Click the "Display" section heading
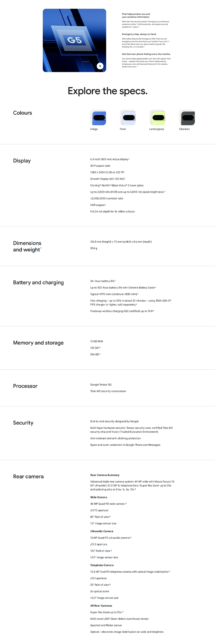Viewport: 215px width, 644px height. point(22,161)
